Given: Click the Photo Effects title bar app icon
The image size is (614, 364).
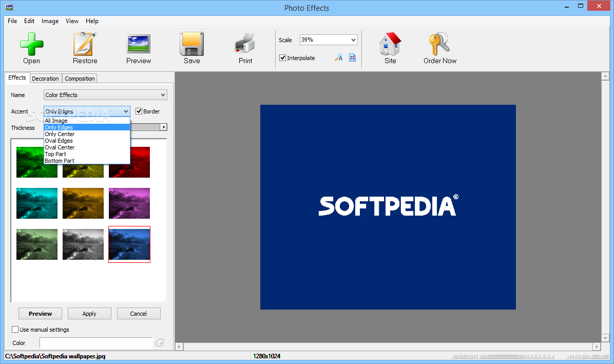Looking at the screenshot, I should pyautogui.click(x=9, y=7).
